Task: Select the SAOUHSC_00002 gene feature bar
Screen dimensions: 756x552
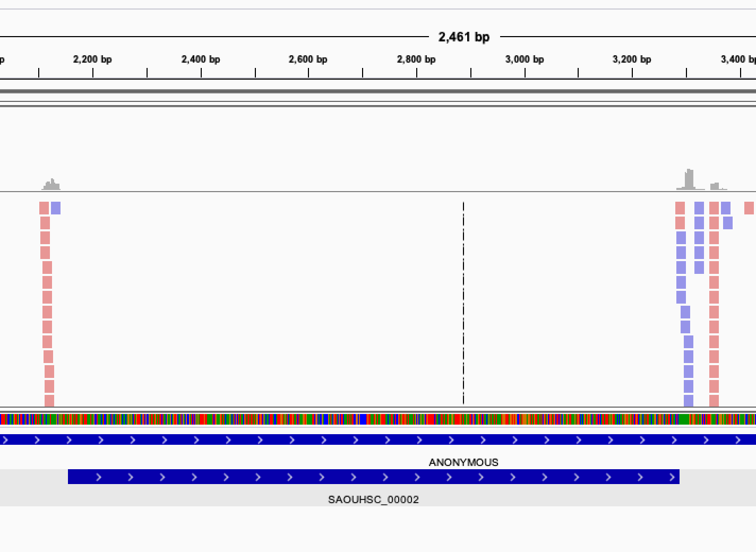Action: [374, 477]
